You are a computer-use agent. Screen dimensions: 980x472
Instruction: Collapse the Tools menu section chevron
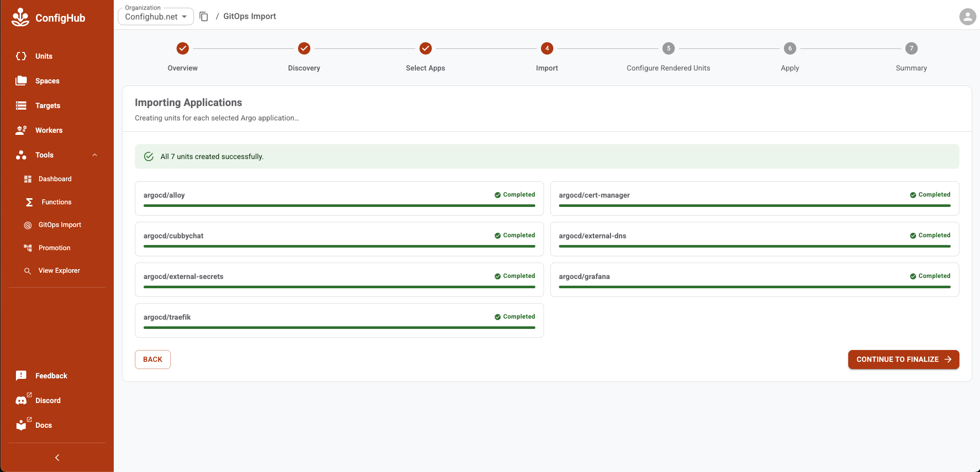point(95,155)
